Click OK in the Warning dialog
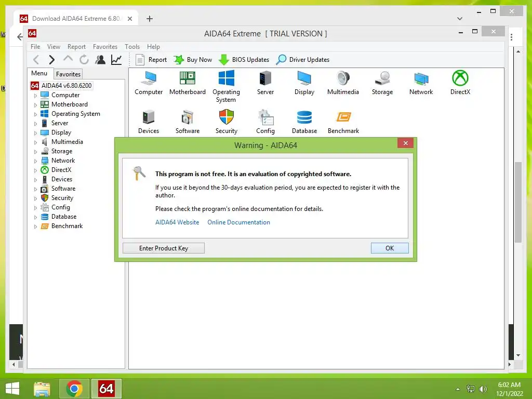The height and width of the screenshot is (399, 532). [390, 248]
